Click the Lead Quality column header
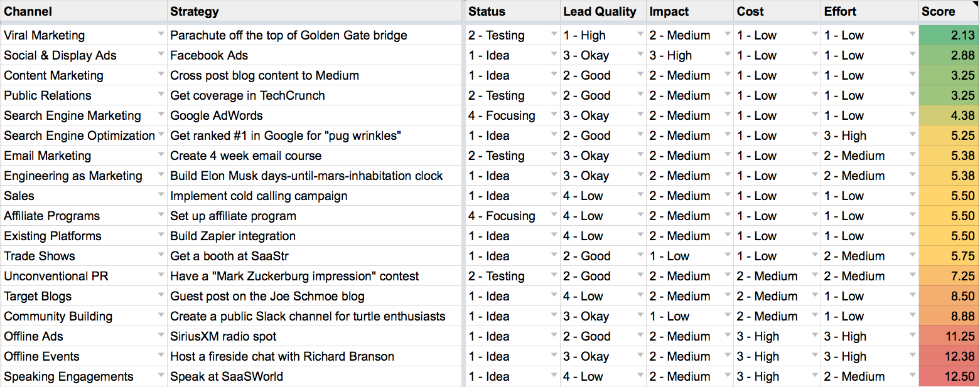Image resolution: width=980 pixels, height=387 pixels. [603, 11]
